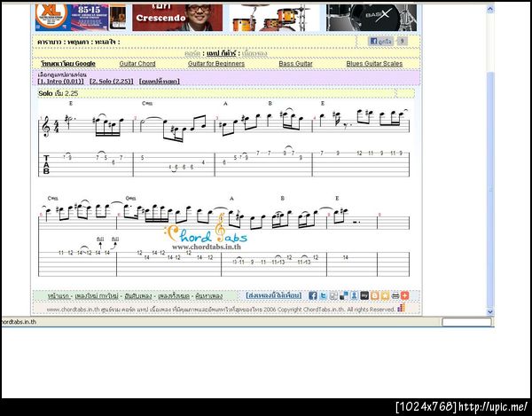The image size is (532, 416).
Task: Click the song title header text
Action: (78, 42)
